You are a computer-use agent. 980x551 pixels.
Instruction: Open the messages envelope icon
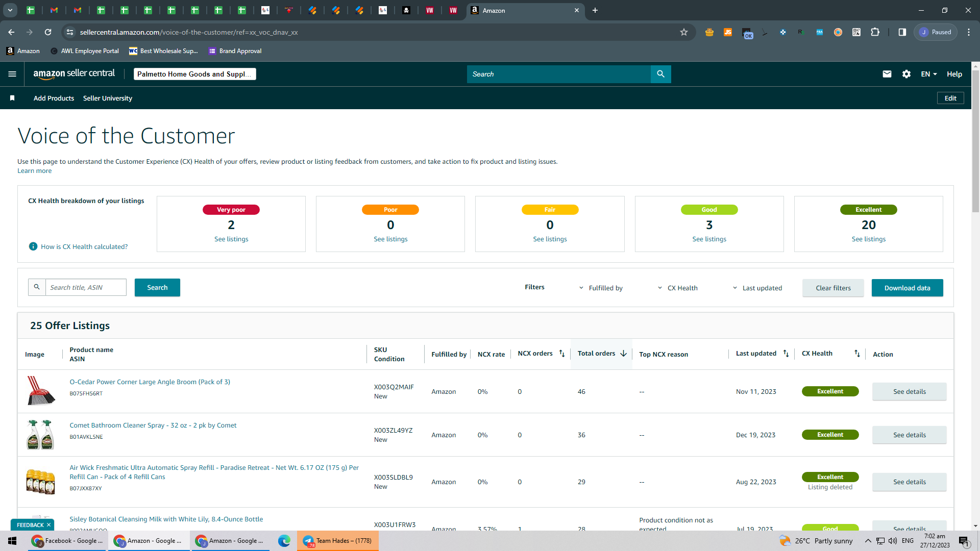pyautogui.click(x=887, y=74)
